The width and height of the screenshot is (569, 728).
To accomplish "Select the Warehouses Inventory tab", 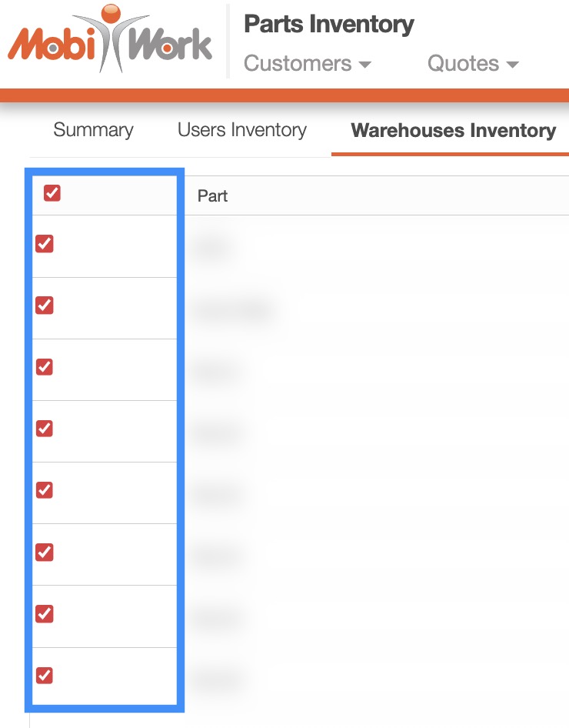I will (453, 130).
